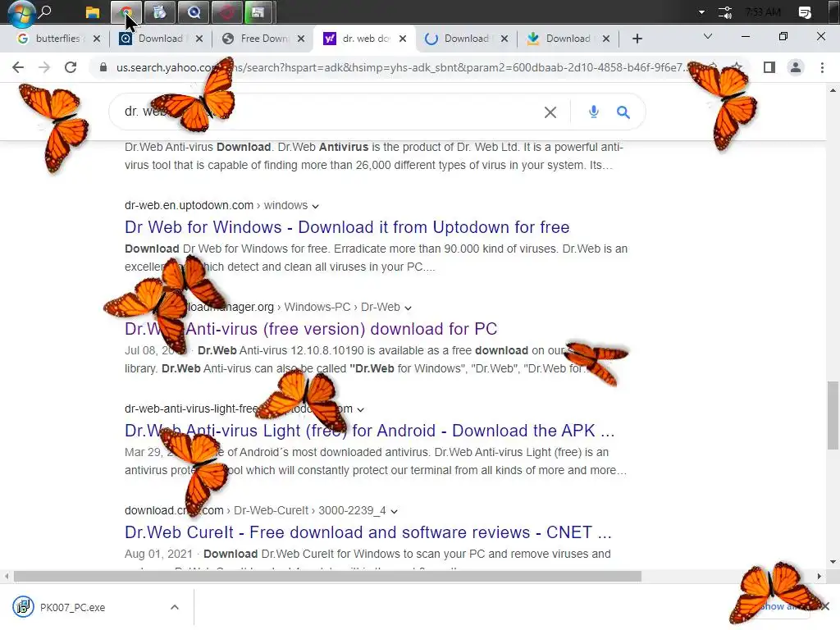Expand options for the Windows-PC › Dr-Web result
Viewport: 840px width, 630px height.
[x=409, y=308]
